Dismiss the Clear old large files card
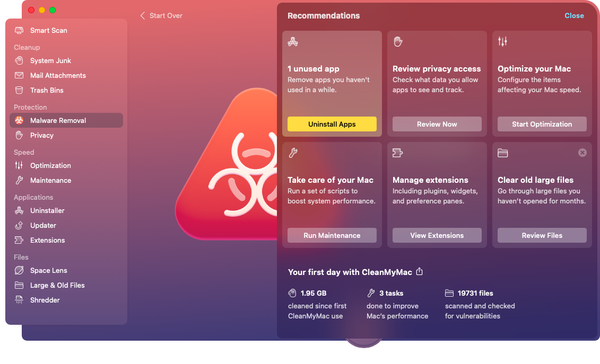This screenshot has height=364, width=600. coord(582,153)
